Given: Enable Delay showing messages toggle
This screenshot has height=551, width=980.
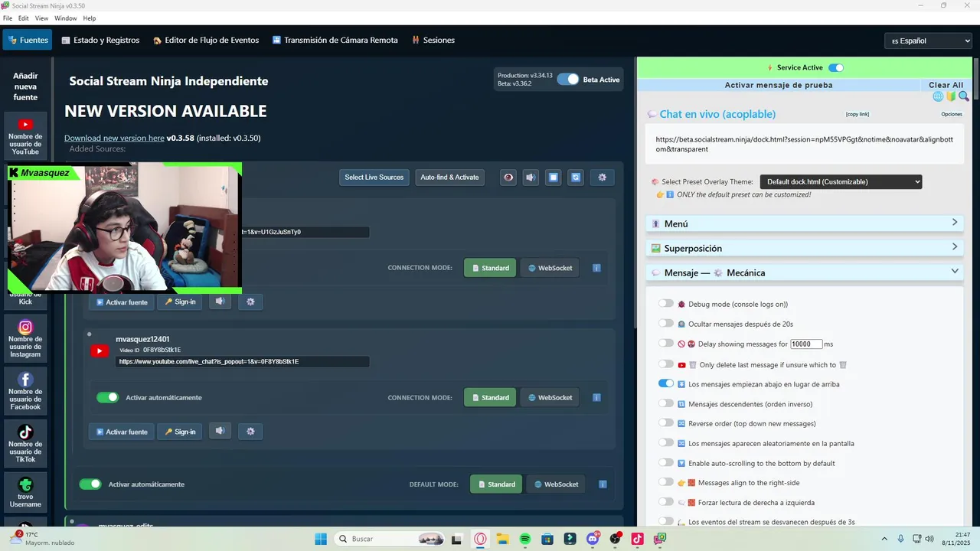Looking at the screenshot, I should coord(666,344).
